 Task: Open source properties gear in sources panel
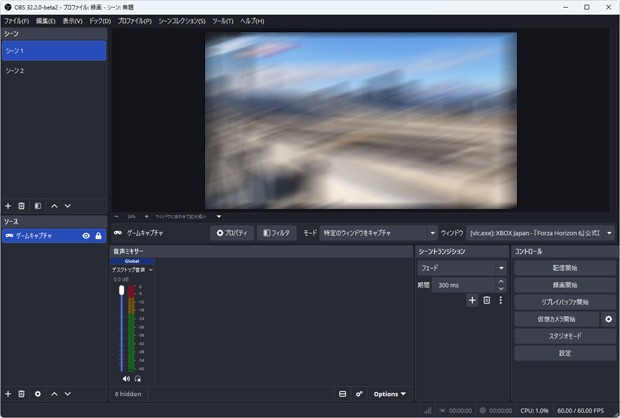(x=38, y=394)
